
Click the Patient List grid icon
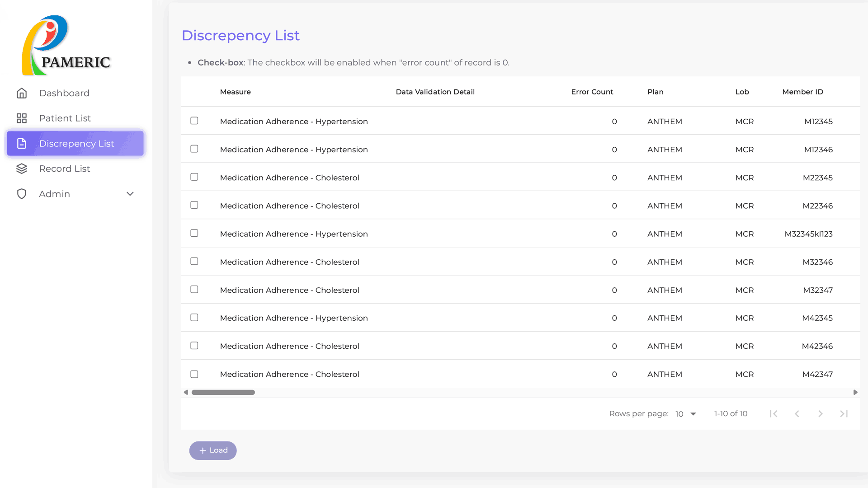pos(22,118)
